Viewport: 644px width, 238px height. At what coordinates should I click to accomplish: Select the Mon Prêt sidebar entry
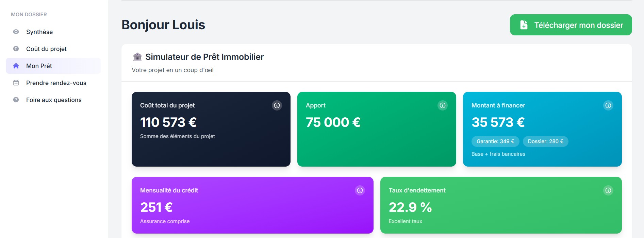(x=39, y=66)
